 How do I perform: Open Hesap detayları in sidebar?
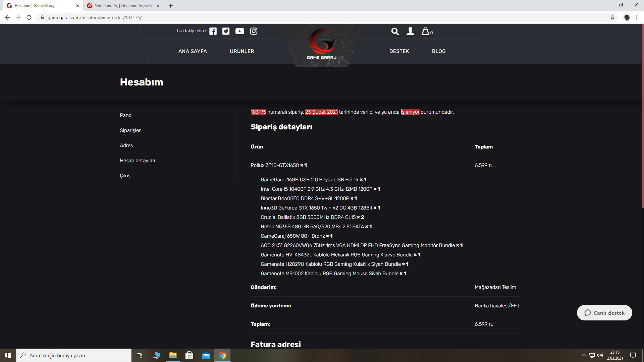[x=138, y=161]
